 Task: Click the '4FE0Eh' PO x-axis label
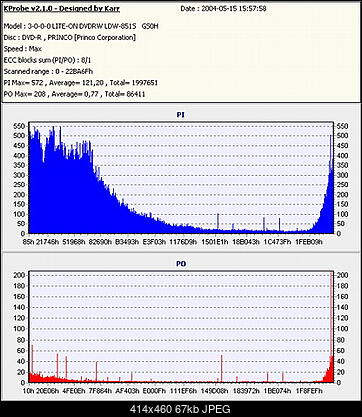(x=74, y=391)
